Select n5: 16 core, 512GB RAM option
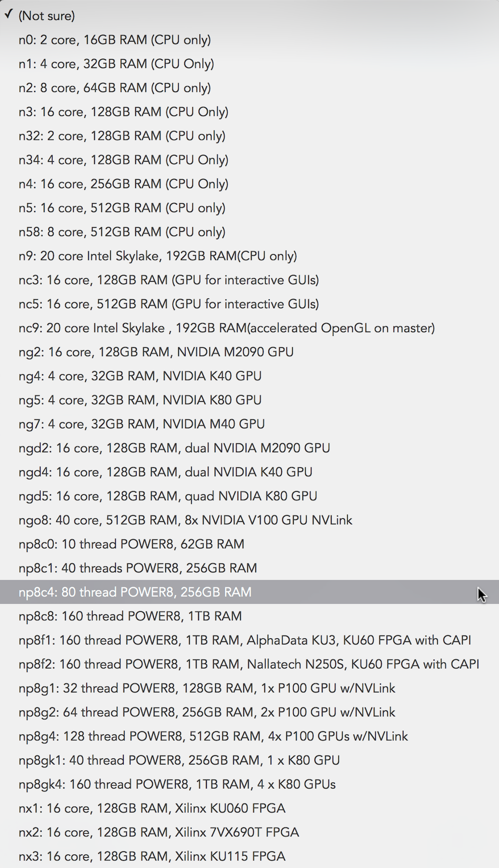The height and width of the screenshot is (868, 499). pyautogui.click(x=249, y=208)
